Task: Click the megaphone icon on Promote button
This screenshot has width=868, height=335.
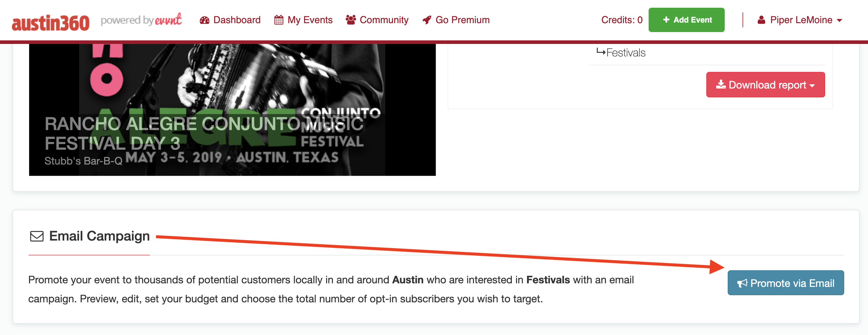Action: pos(742,283)
